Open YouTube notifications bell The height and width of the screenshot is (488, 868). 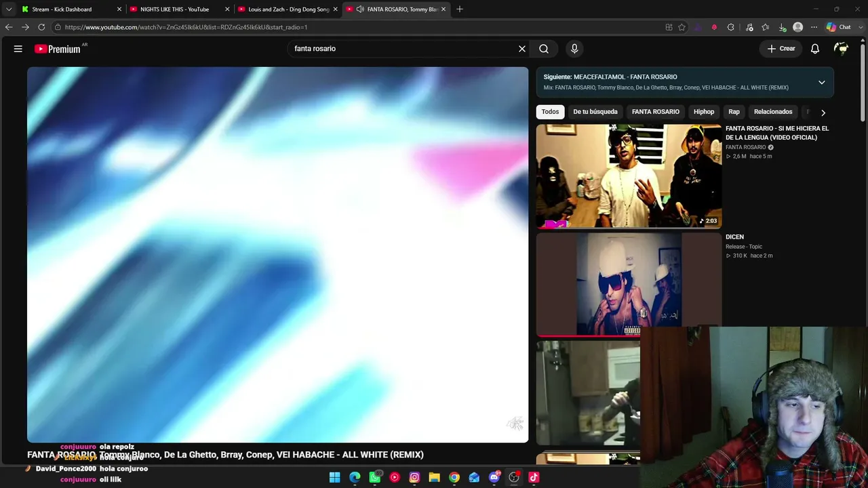[x=815, y=49]
